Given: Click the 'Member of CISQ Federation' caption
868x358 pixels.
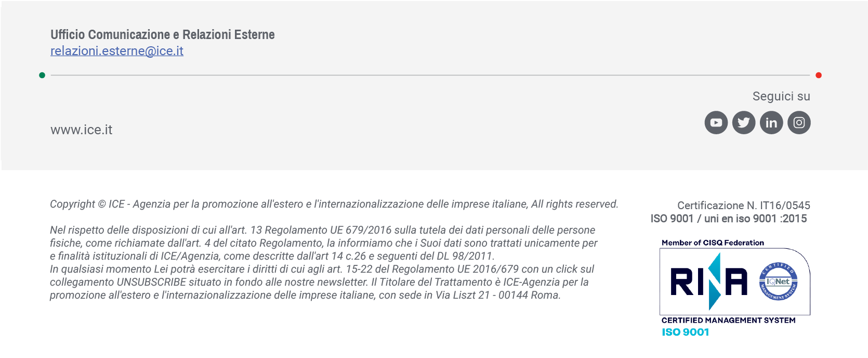Looking at the screenshot, I should click(713, 242).
